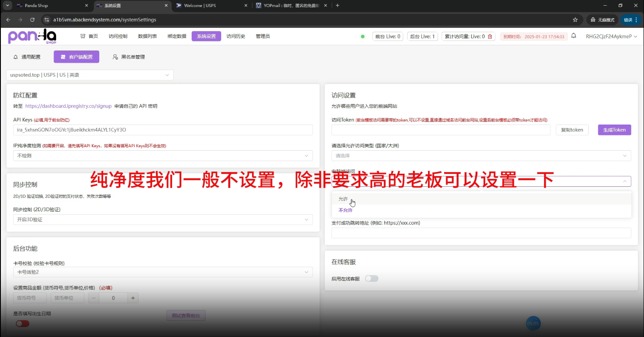Bookmark this page with star icon
The image size is (644, 337).
[575, 20]
